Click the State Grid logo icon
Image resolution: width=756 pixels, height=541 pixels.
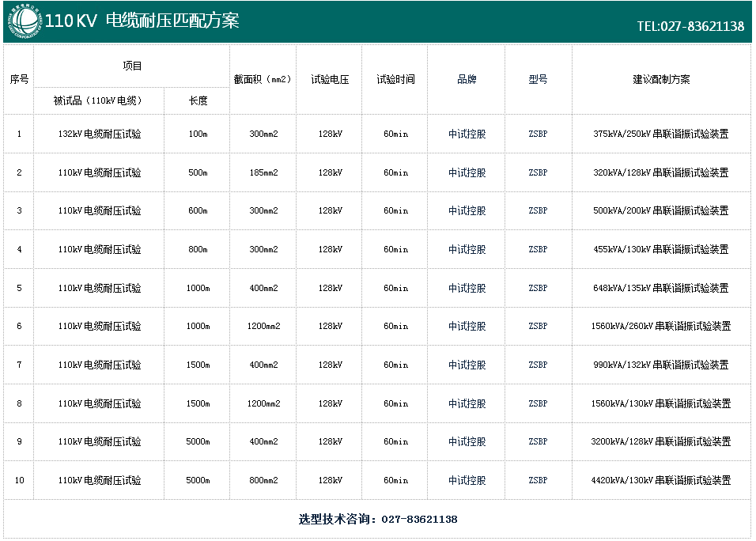25,21
